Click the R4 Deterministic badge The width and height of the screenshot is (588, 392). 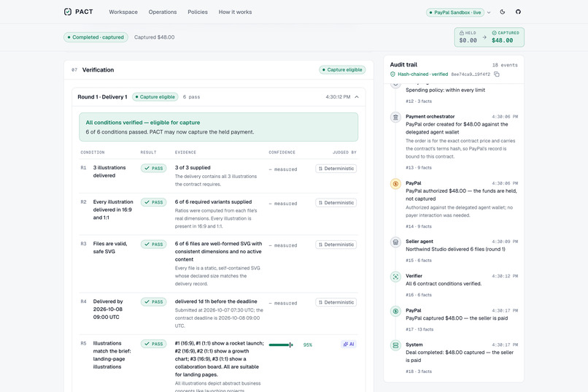336,302
